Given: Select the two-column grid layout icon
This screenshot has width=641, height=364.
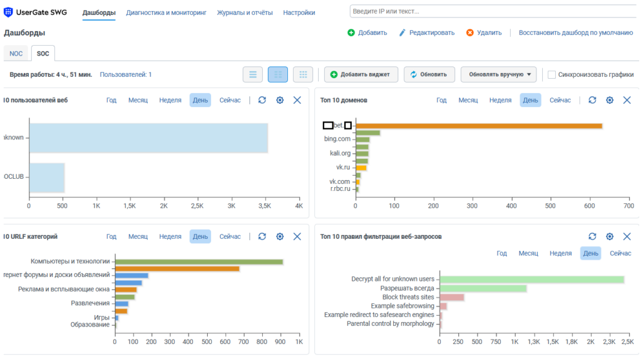Looking at the screenshot, I should [278, 74].
